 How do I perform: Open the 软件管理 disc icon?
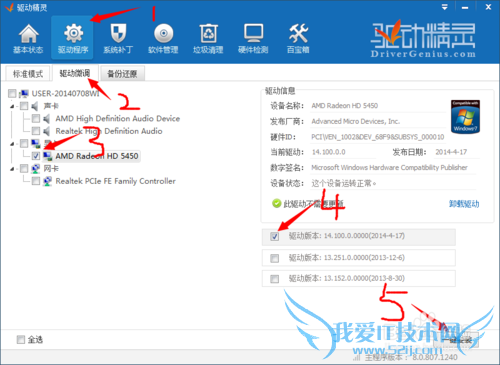coord(163,33)
